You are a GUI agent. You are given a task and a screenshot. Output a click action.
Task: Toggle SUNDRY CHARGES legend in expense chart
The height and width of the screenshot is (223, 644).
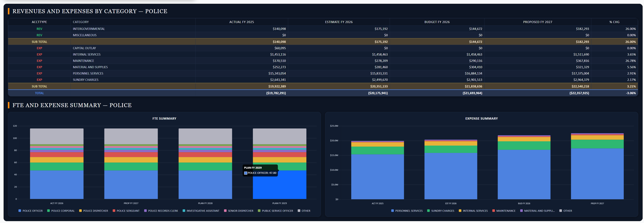pos(441,211)
